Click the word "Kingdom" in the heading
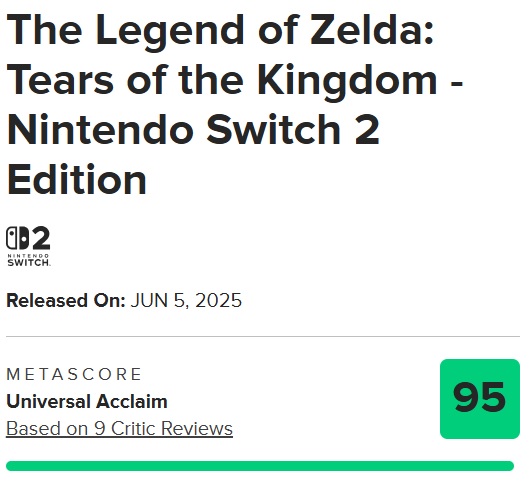The image size is (529, 484). click(347, 81)
